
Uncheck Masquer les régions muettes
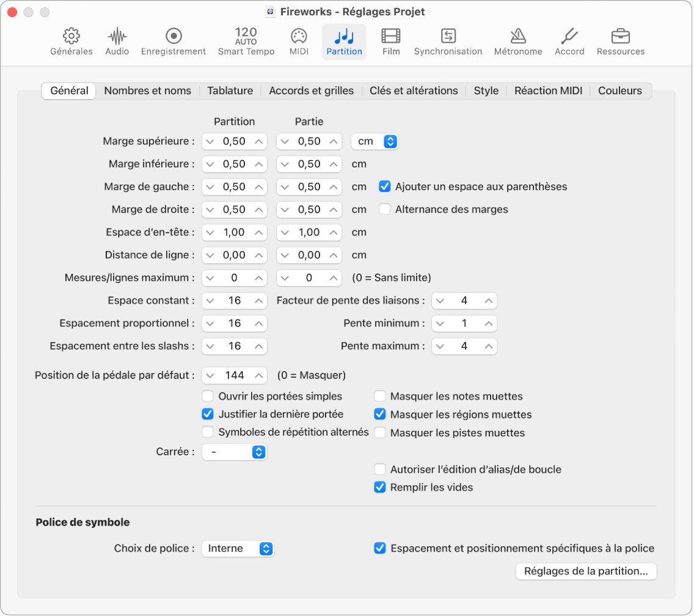point(380,414)
